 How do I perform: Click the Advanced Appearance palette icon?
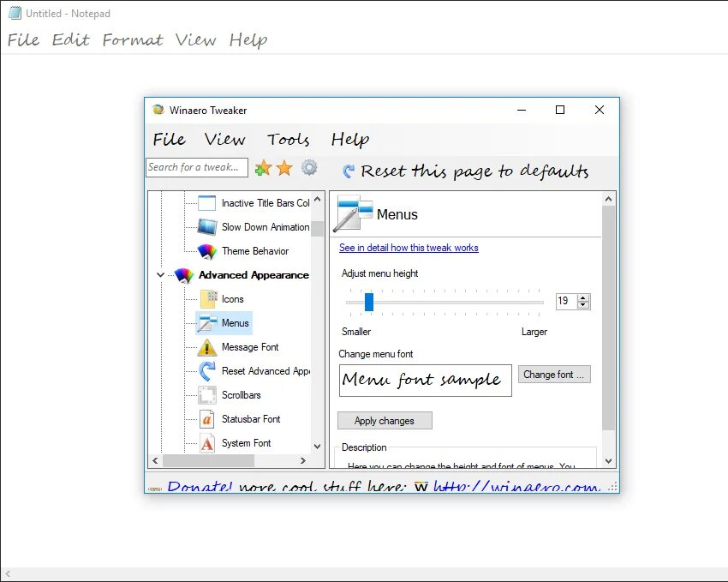pyautogui.click(x=183, y=275)
